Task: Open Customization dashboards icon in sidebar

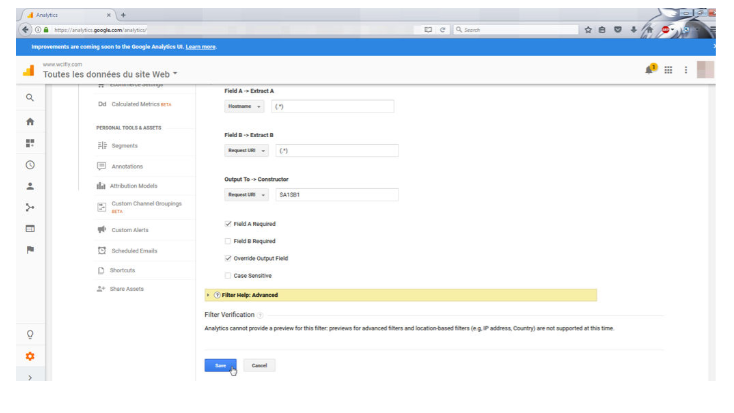Action: pyautogui.click(x=30, y=143)
